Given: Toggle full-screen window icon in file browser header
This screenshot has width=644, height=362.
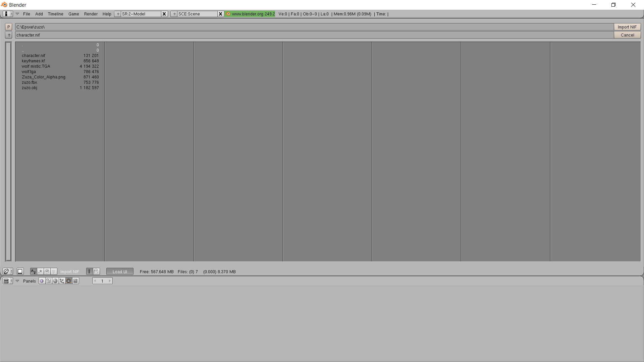Looking at the screenshot, I should coord(20,271).
